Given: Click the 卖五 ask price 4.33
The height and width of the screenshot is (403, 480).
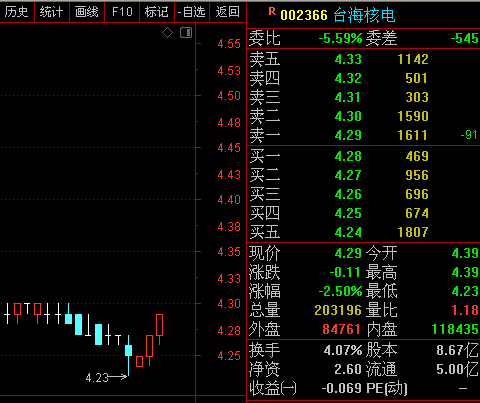Looking at the screenshot, I should click(x=348, y=59).
